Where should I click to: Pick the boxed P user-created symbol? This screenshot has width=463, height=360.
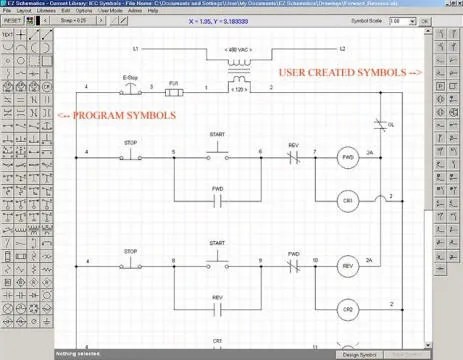pyautogui.click(x=440, y=86)
